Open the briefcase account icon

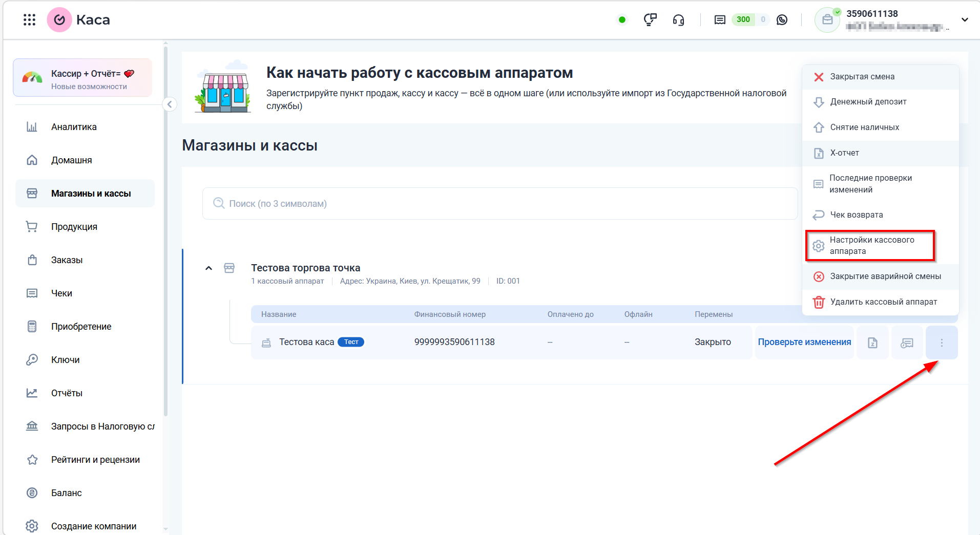tap(828, 19)
